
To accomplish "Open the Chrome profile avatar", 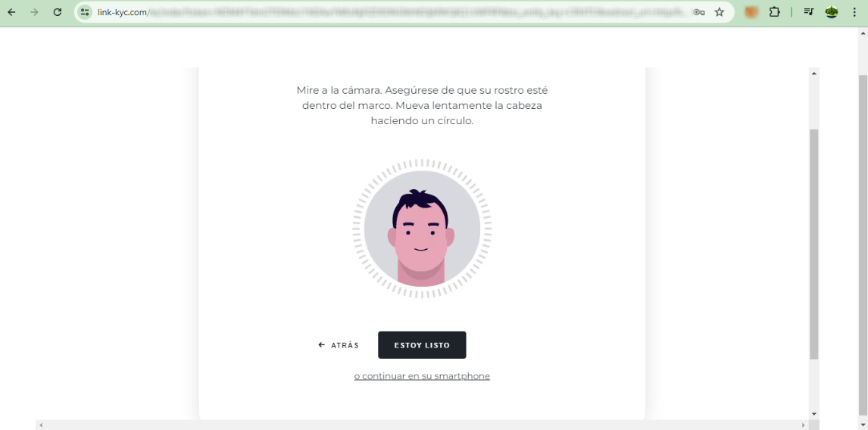I will [832, 12].
